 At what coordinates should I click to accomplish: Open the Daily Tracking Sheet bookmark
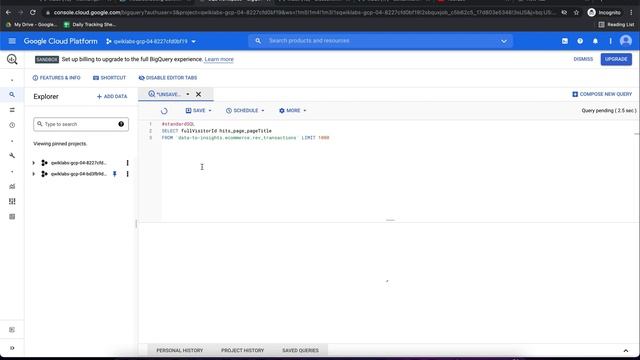click(x=90, y=24)
